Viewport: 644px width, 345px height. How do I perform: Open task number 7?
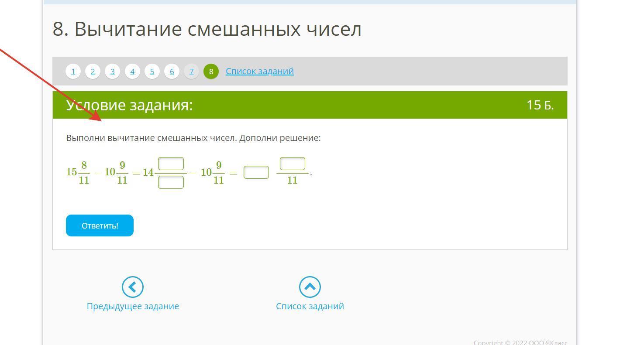(x=191, y=71)
